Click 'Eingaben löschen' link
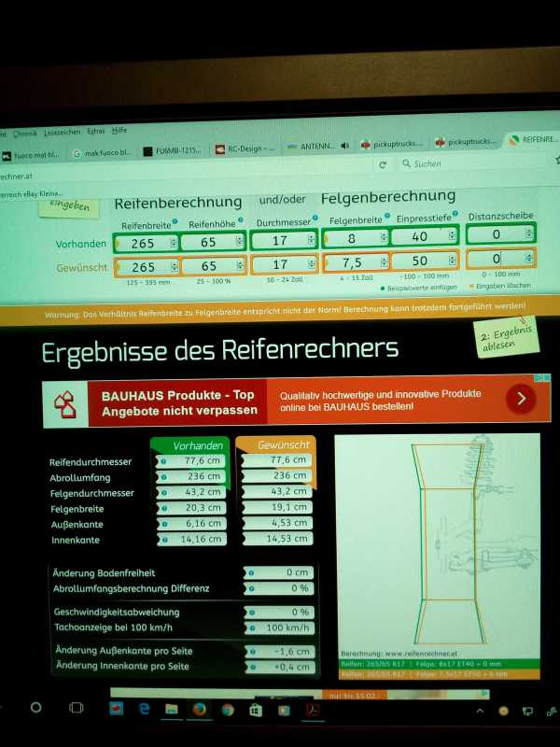This screenshot has width=560, height=747. pos(500,286)
